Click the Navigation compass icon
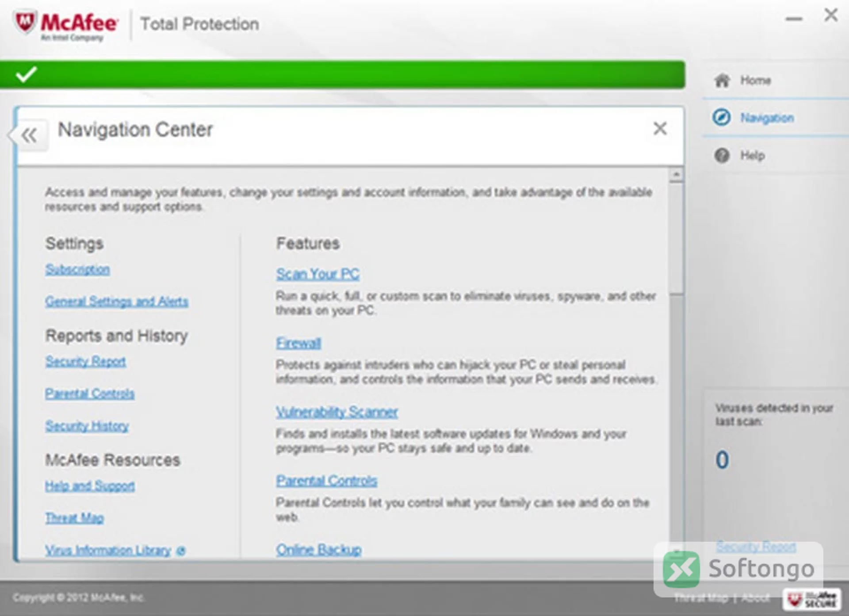The height and width of the screenshot is (616, 849). (722, 118)
